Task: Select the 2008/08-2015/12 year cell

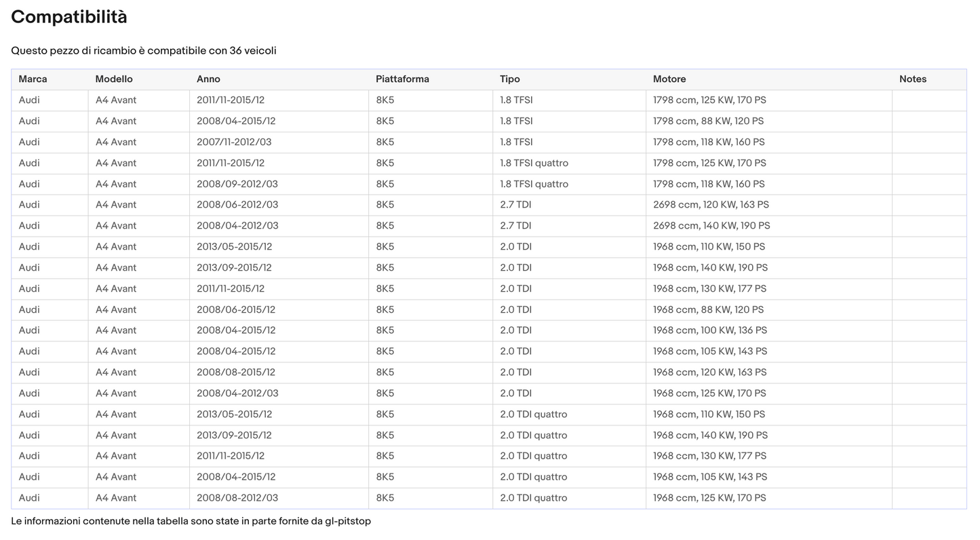Action: (236, 372)
